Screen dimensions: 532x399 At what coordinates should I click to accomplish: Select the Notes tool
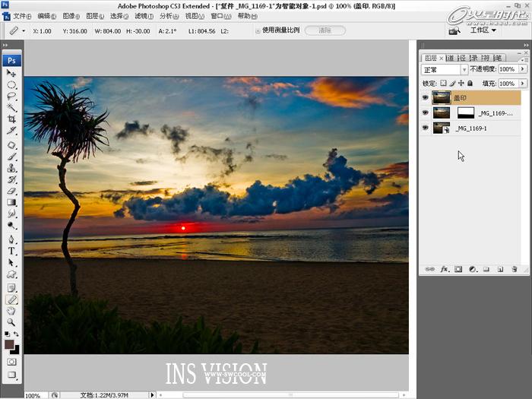(x=11, y=288)
